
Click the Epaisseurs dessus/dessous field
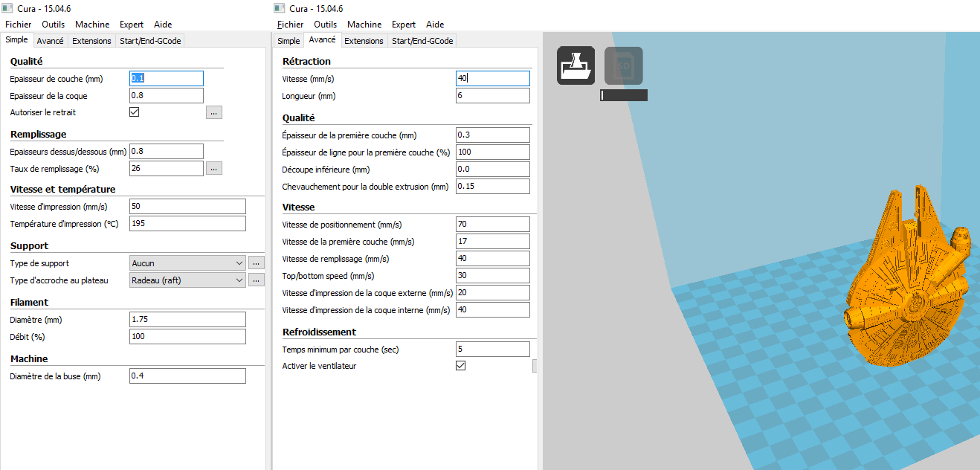166,151
